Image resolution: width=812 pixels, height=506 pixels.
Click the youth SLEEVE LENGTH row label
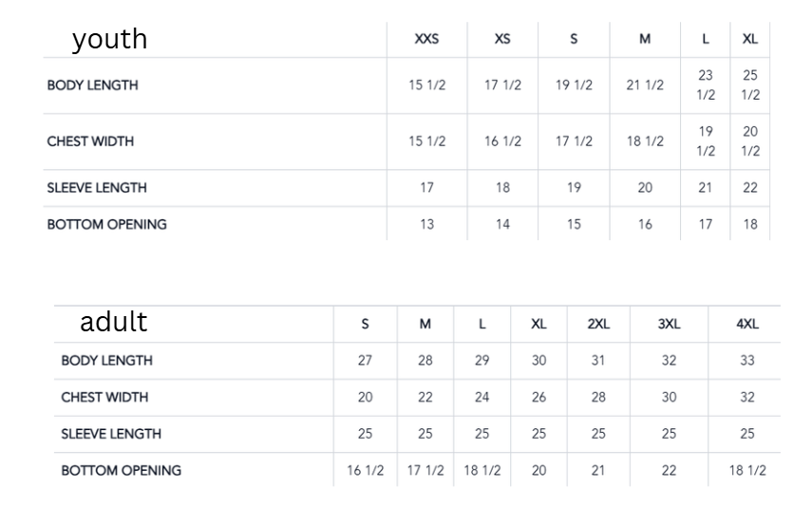click(97, 187)
